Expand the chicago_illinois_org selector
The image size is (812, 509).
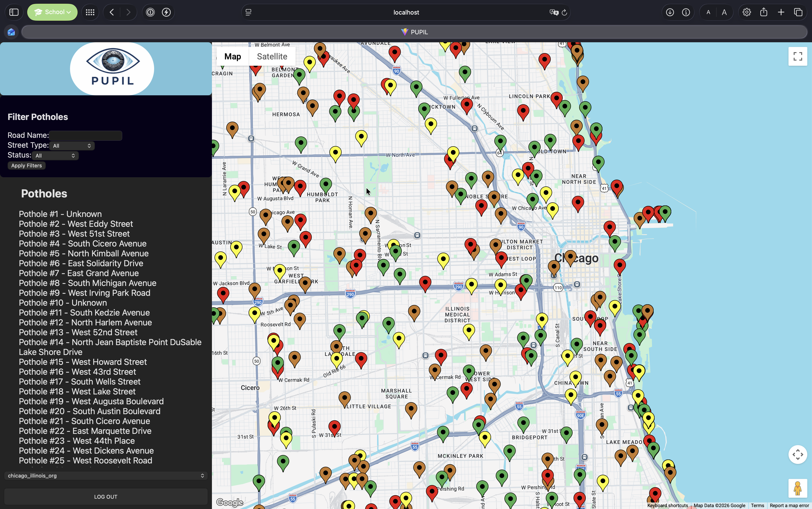(106, 475)
